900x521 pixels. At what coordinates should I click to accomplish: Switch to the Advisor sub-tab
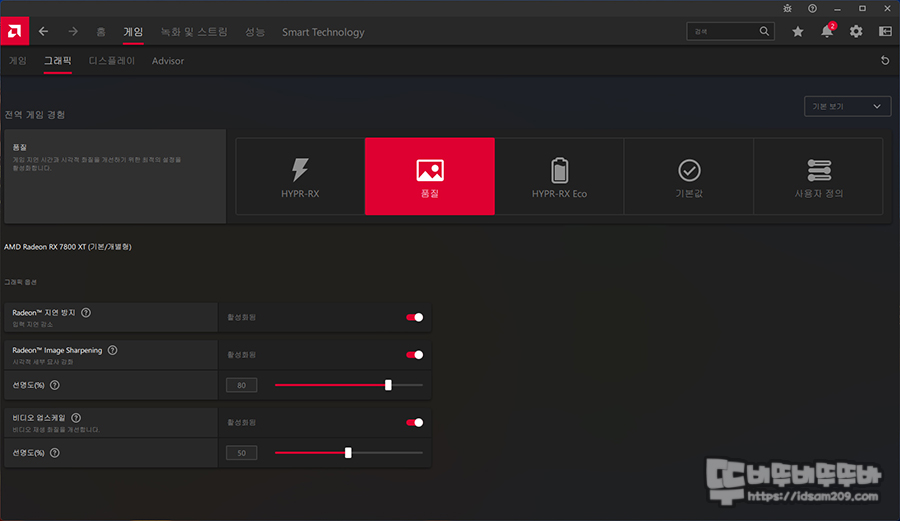[168, 60]
